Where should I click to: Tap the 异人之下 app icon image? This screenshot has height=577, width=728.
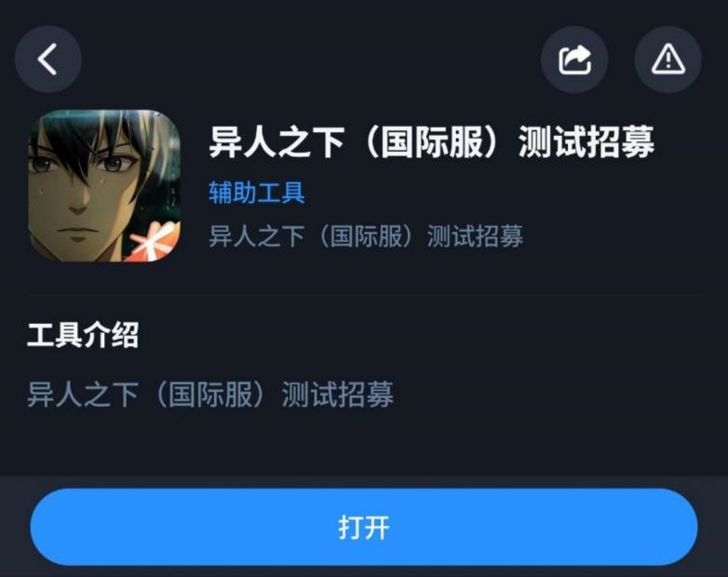tap(104, 186)
